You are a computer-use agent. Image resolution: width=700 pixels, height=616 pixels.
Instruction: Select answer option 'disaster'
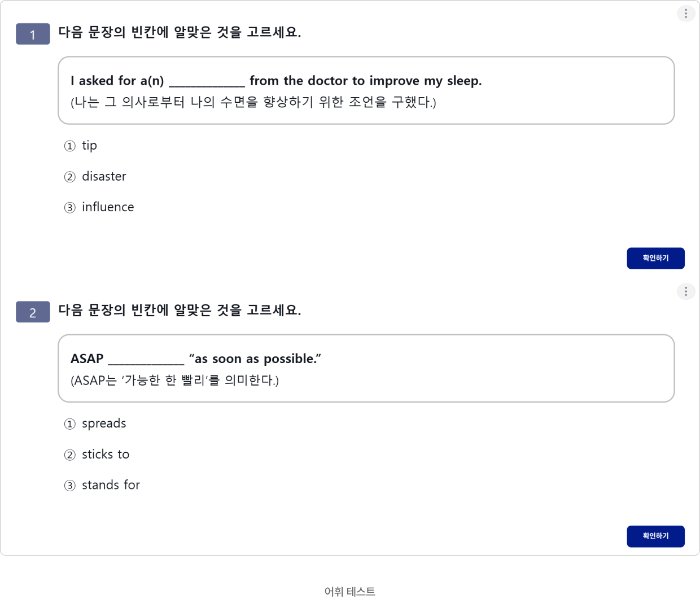104,176
